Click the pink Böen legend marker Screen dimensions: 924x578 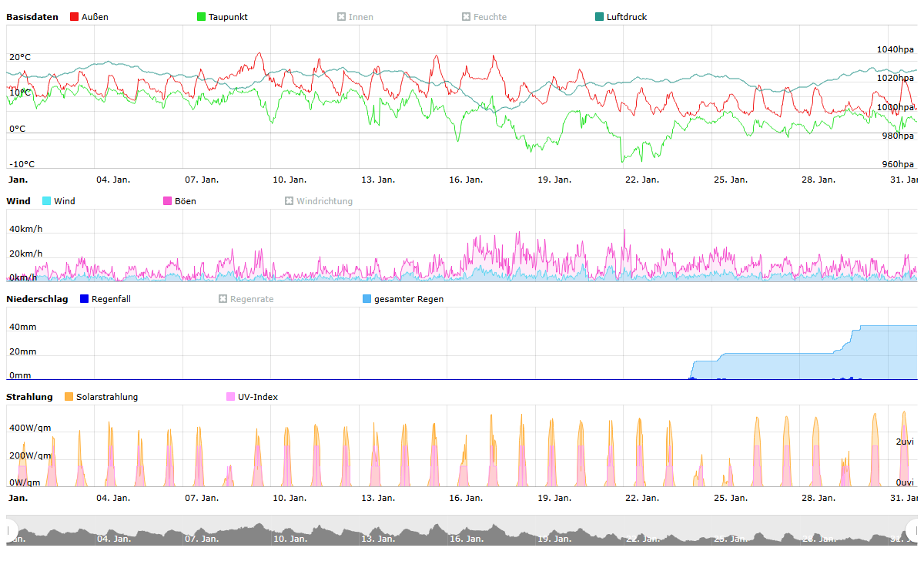coord(168,201)
